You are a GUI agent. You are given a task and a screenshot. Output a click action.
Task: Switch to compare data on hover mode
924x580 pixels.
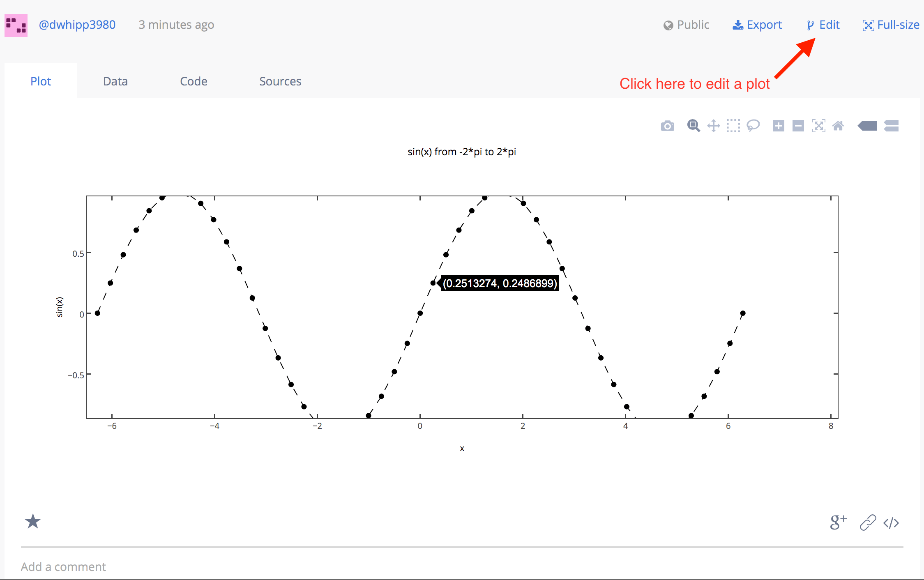pyautogui.click(x=892, y=126)
